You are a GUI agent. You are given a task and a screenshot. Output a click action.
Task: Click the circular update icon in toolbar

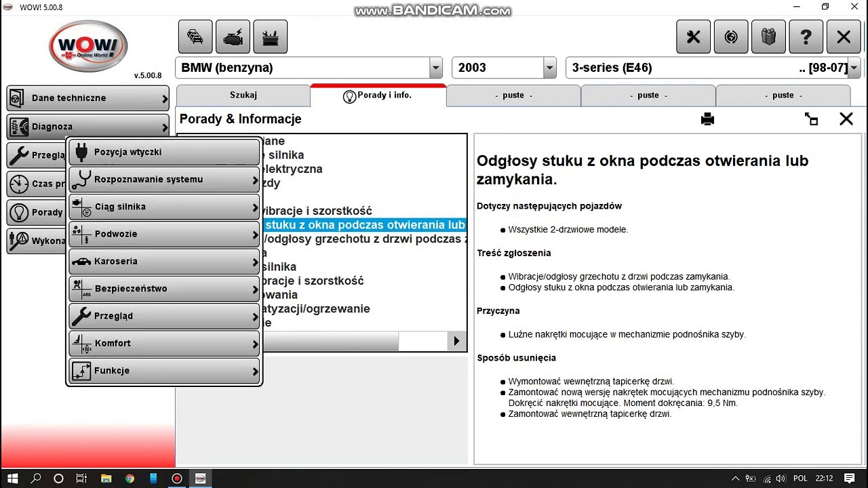[731, 37]
